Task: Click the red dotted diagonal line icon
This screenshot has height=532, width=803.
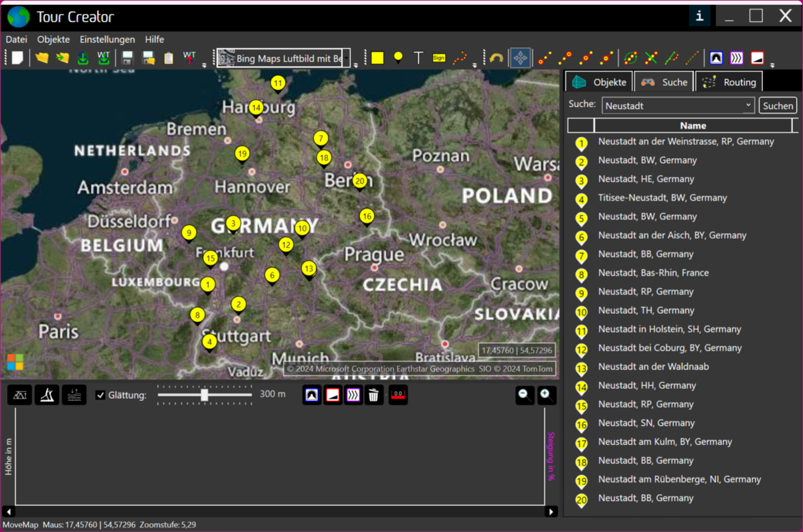Action: pyautogui.click(x=693, y=58)
